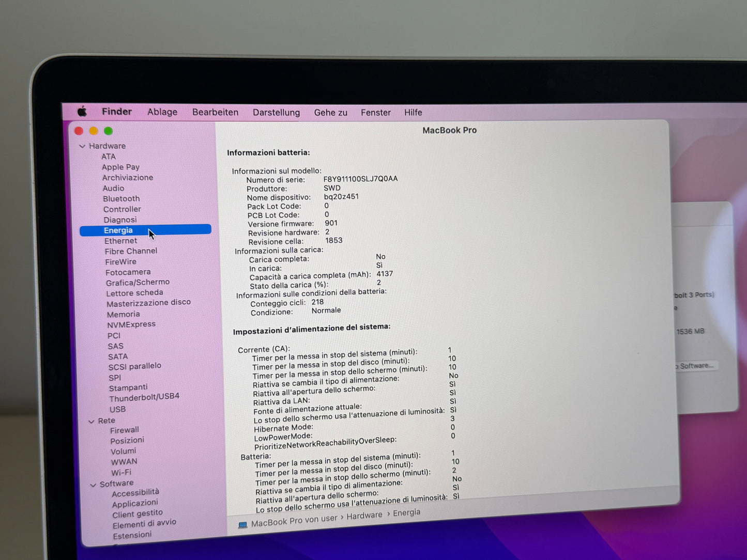The image size is (747, 560).
Task: Select NVMExpress in the sidebar
Action: (131, 324)
